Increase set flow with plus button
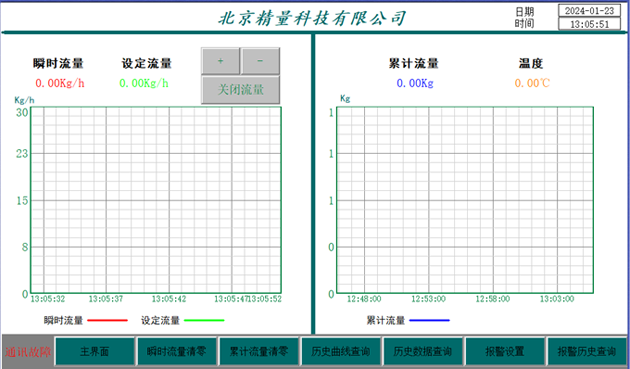Viewport: 630px width, 369px height. tap(221, 61)
